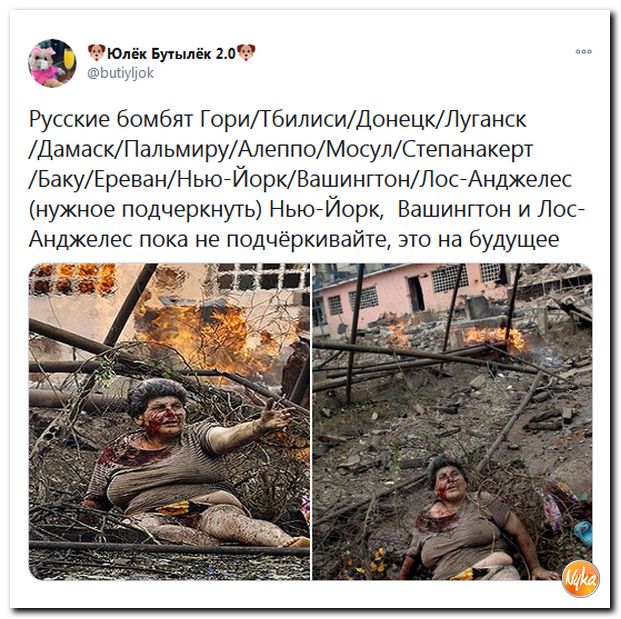The image size is (621, 619).
Task: Click the butiyljok profile avatar picture
Action: pyautogui.click(x=52, y=63)
